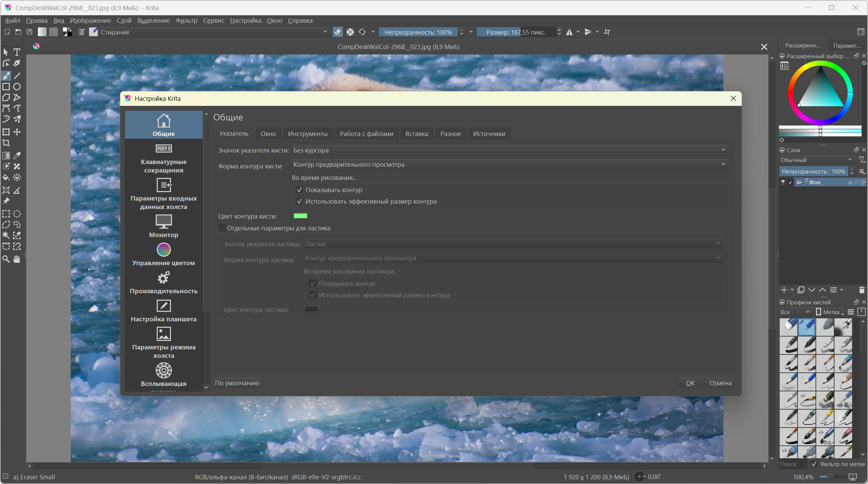
Task: Click the delete layer trash icon
Action: pyautogui.click(x=862, y=290)
